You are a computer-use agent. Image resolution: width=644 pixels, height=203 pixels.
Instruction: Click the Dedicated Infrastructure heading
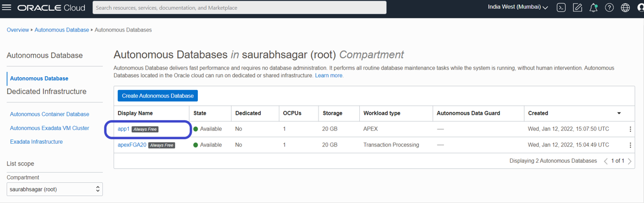coord(47,91)
